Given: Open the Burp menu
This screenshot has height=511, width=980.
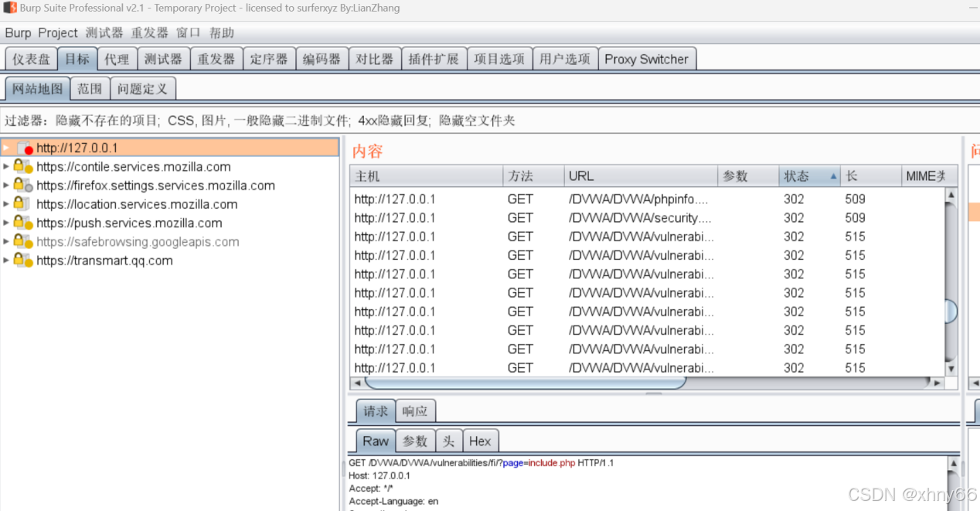Looking at the screenshot, I should [18, 32].
